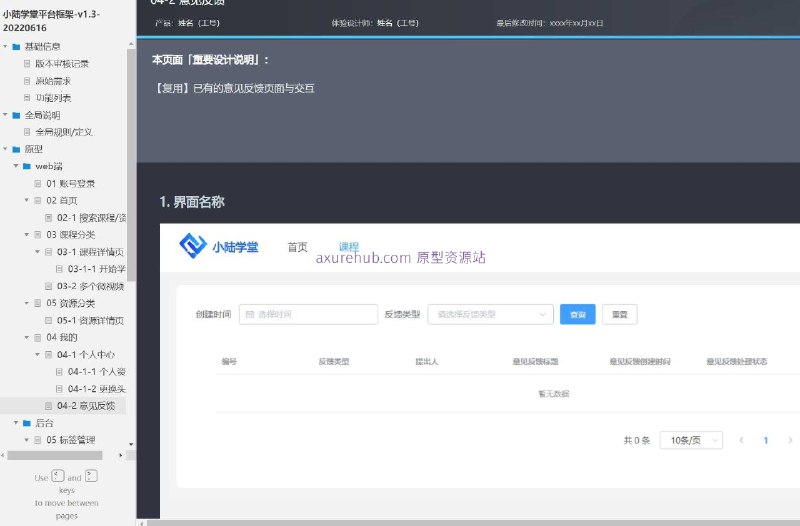
Task: Collapse the 基础信息 folder arrow
Action: click(x=5, y=46)
